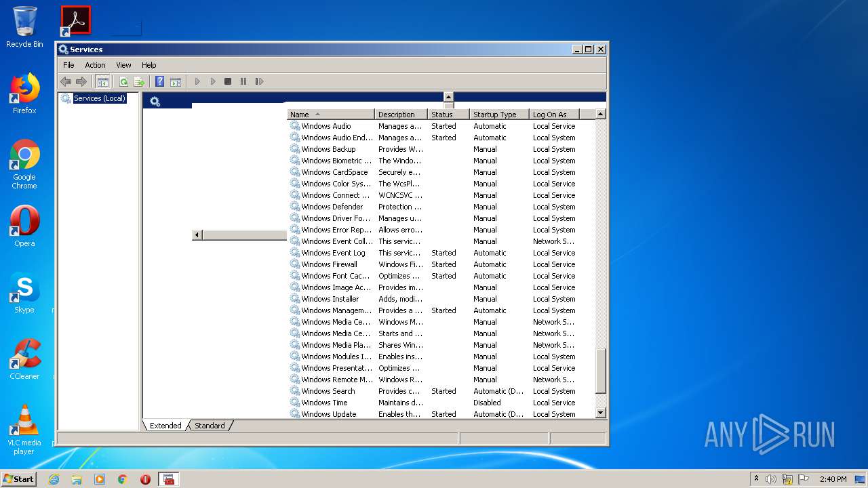Open the Opera icon in the taskbar
The width and height of the screenshot is (868, 488).
tap(145, 479)
